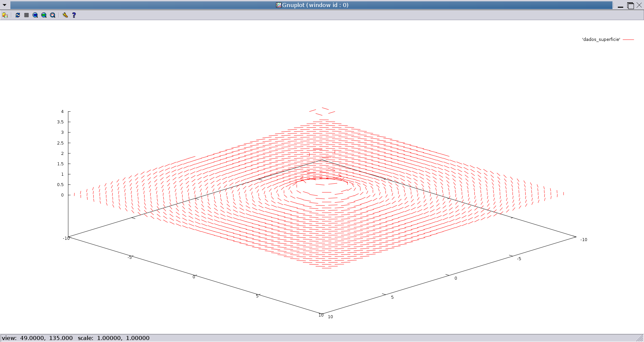Click the z-axis label 1.5
The image size is (644, 342).
point(60,164)
